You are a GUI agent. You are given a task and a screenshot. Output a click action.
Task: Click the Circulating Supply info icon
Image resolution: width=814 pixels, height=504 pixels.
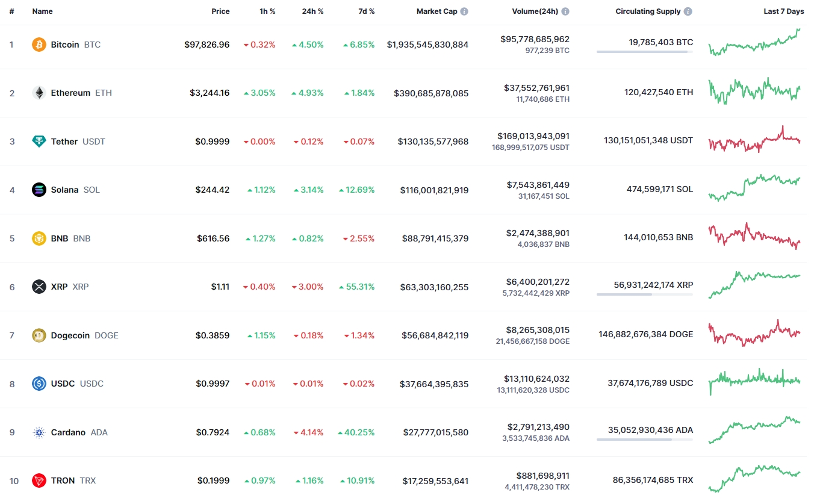click(x=688, y=11)
